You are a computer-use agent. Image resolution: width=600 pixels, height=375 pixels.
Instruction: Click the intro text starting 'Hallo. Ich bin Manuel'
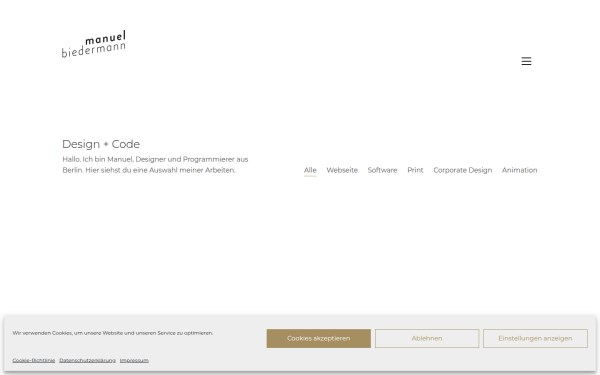pos(155,165)
